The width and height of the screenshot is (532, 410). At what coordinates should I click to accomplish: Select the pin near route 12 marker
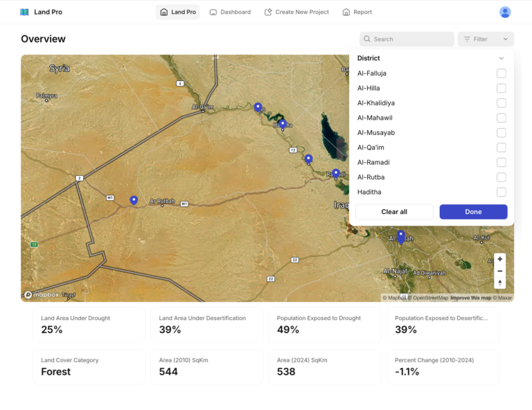308,159
